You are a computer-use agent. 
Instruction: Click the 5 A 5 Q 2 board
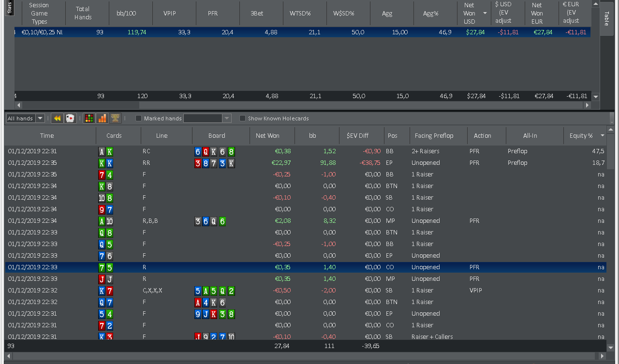click(215, 291)
